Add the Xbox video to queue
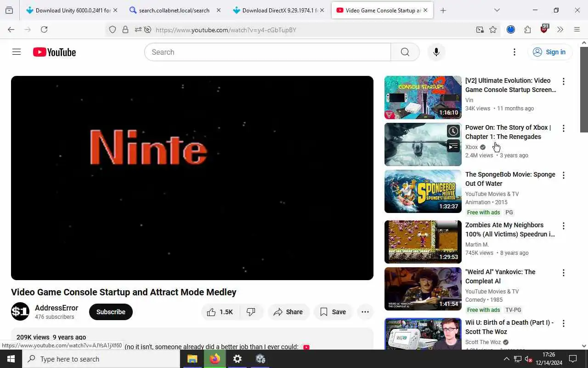The width and height of the screenshot is (588, 368). pyautogui.click(x=453, y=147)
